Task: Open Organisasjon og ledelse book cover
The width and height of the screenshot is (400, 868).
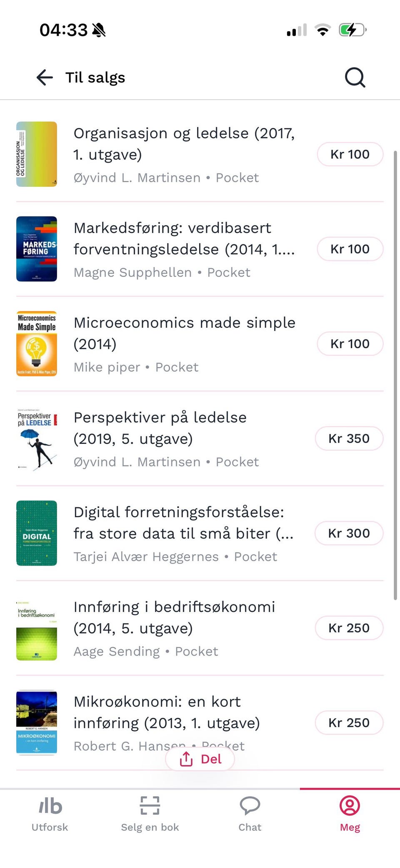Action: (x=37, y=154)
